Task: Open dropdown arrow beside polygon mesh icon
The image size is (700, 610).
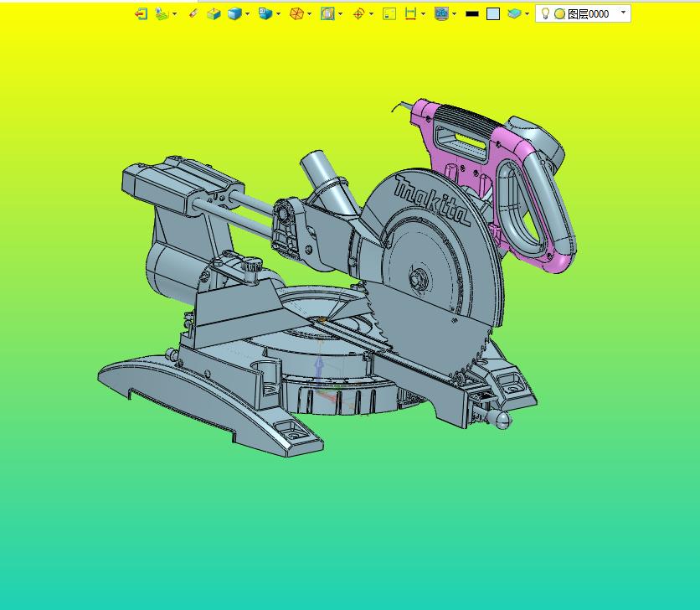Action: pyautogui.click(x=309, y=14)
